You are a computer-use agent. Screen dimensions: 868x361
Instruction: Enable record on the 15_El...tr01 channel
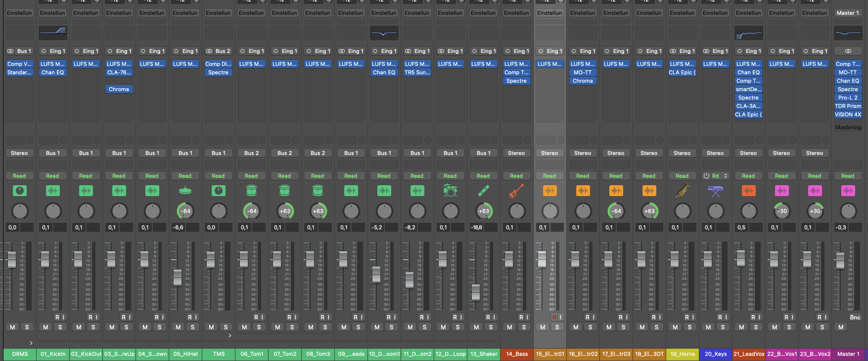coord(554,317)
